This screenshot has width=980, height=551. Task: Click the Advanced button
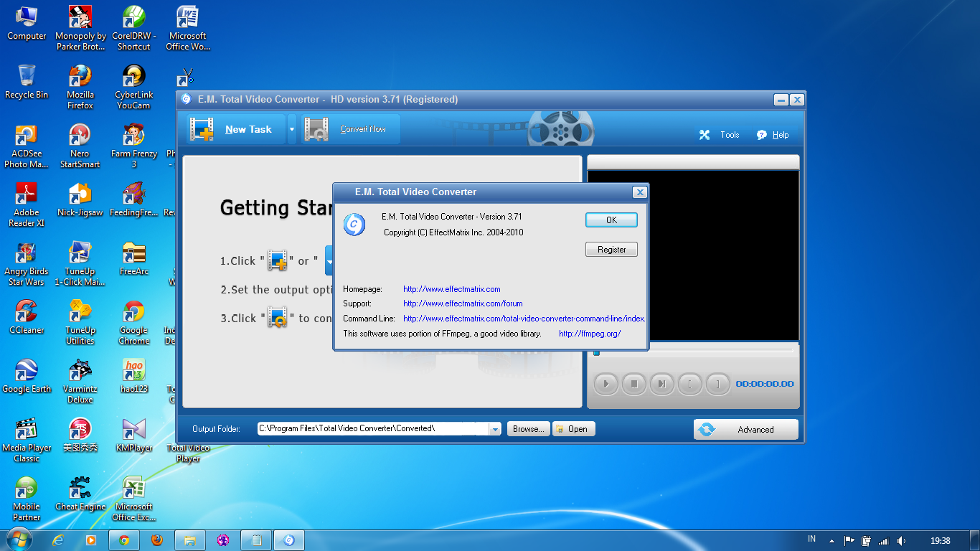[x=746, y=429]
